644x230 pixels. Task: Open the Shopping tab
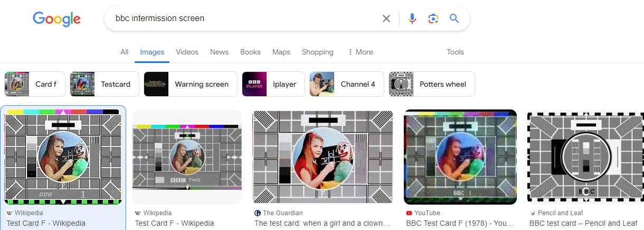click(x=318, y=52)
